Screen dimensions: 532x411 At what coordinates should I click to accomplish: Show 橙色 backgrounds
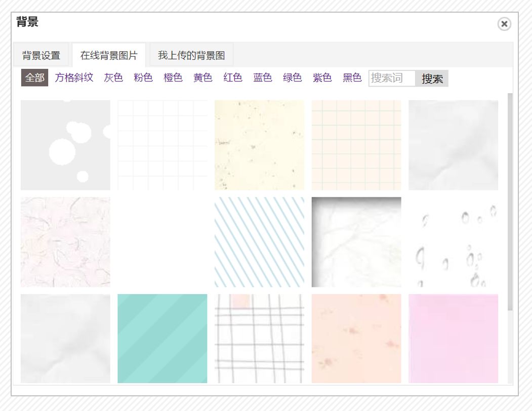173,78
